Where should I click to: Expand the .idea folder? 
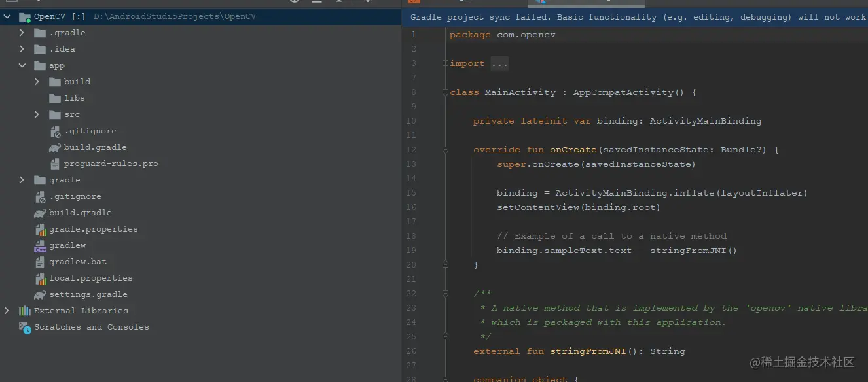(x=22, y=49)
